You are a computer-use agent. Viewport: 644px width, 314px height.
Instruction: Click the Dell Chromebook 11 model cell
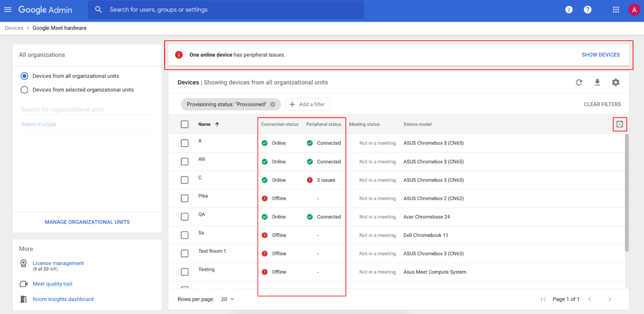(x=425, y=235)
